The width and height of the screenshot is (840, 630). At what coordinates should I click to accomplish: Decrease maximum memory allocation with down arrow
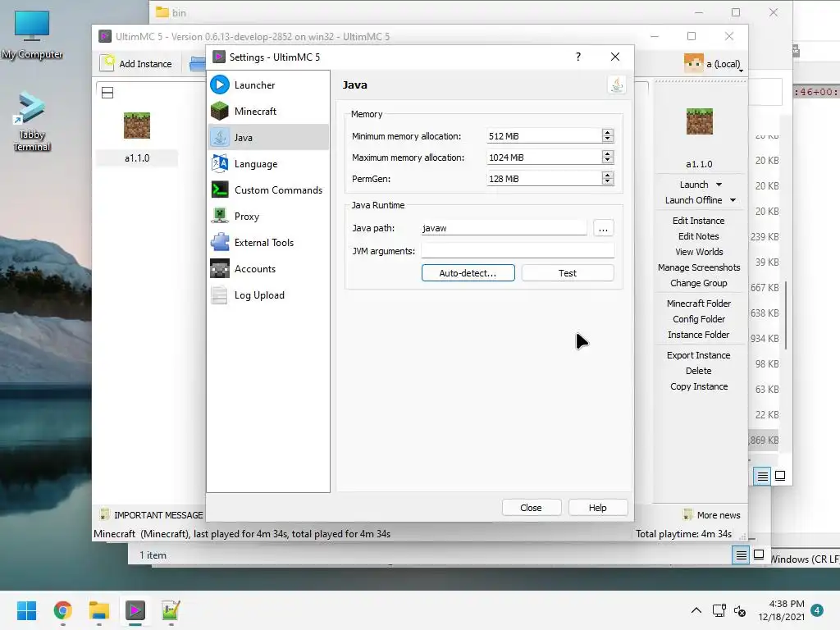coord(608,161)
